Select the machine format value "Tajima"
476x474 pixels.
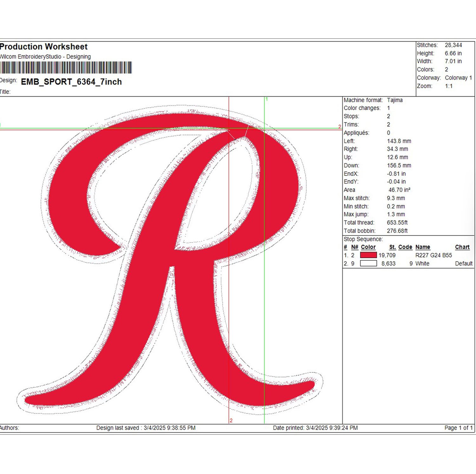click(395, 100)
